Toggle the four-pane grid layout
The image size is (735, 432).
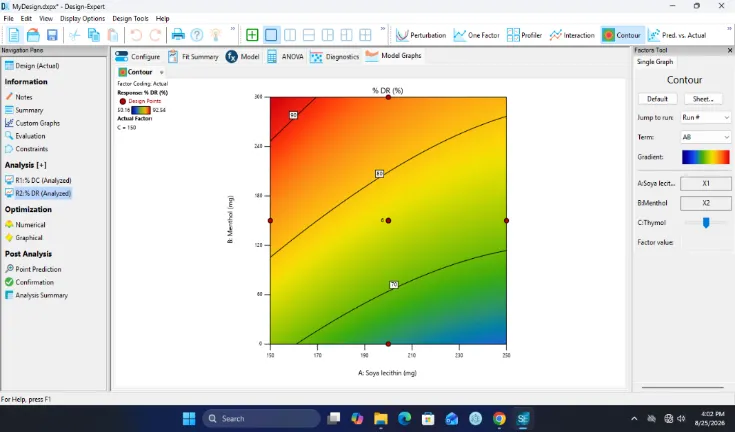[365, 35]
